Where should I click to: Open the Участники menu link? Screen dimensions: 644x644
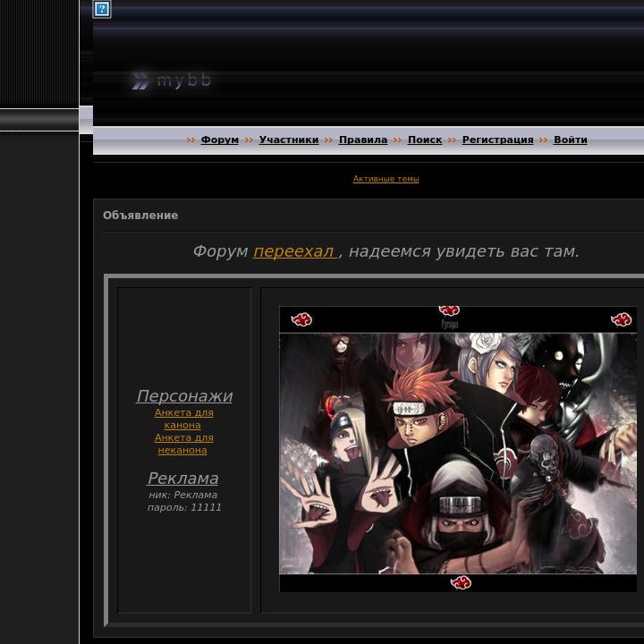click(x=289, y=140)
